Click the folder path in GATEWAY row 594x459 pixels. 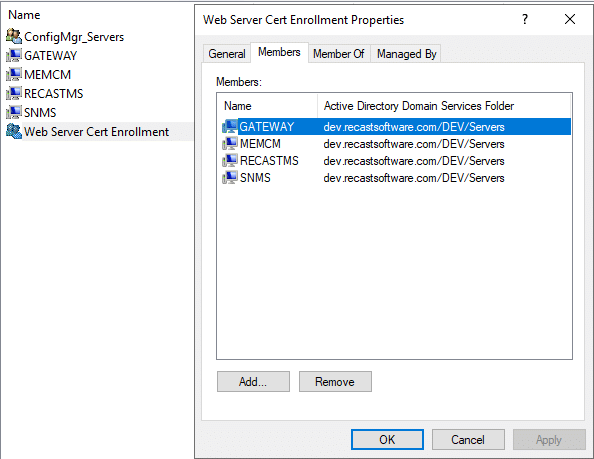(414, 126)
